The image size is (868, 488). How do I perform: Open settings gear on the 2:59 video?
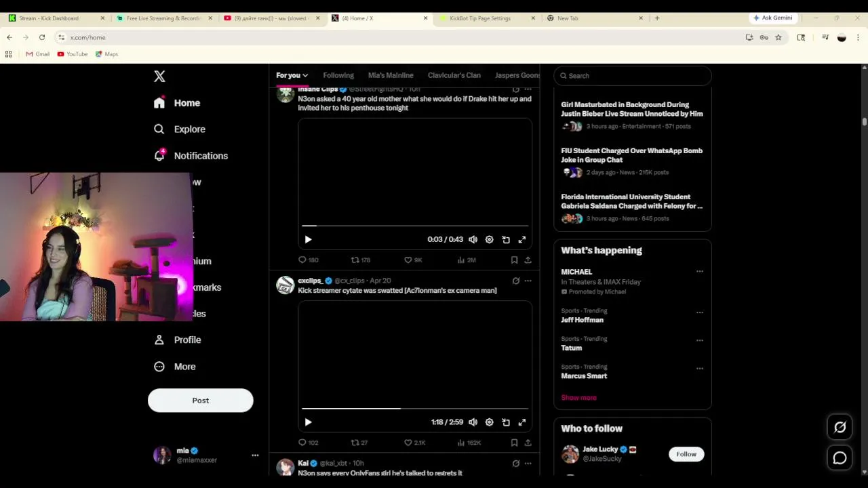tap(489, 422)
